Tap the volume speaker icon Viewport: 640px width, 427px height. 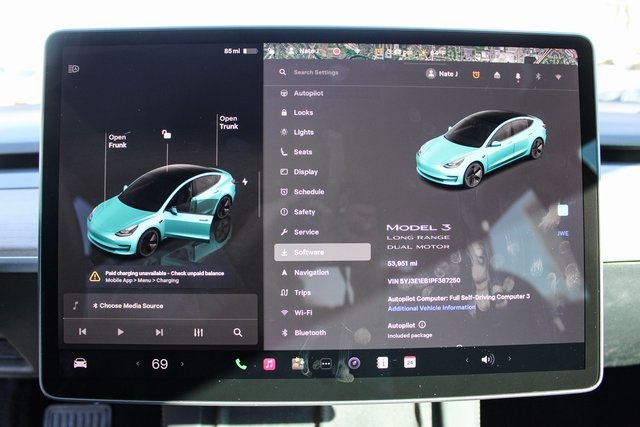(x=487, y=360)
